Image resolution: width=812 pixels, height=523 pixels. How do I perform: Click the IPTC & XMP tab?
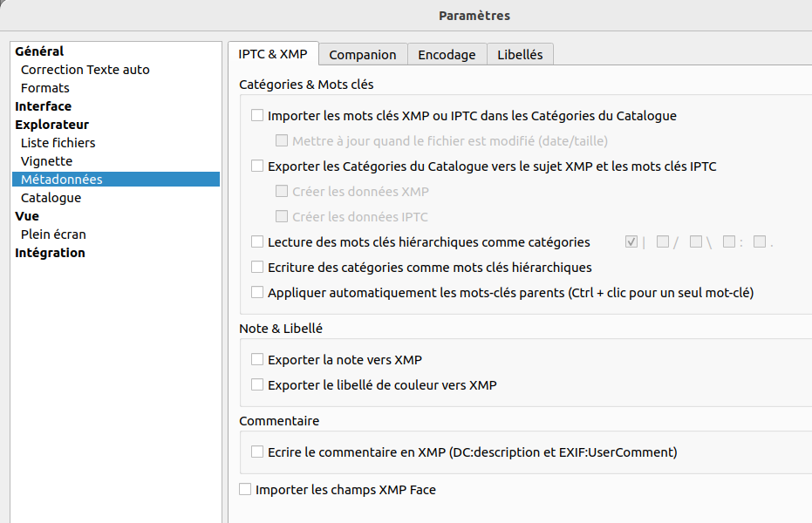coord(273,54)
